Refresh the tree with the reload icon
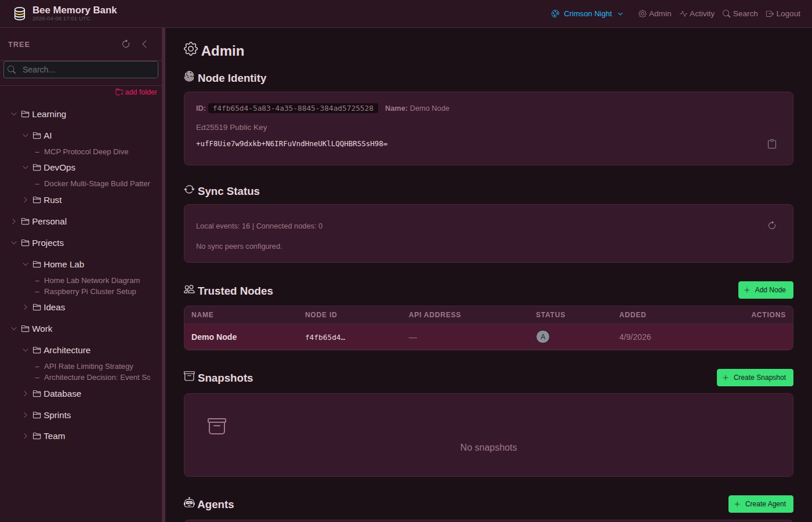 pyautogui.click(x=126, y=44)
